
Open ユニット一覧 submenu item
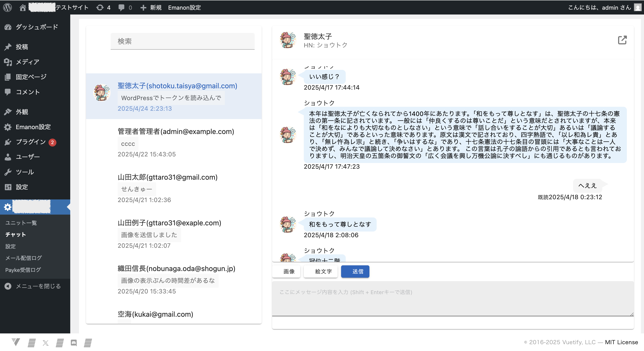point(21,223)
